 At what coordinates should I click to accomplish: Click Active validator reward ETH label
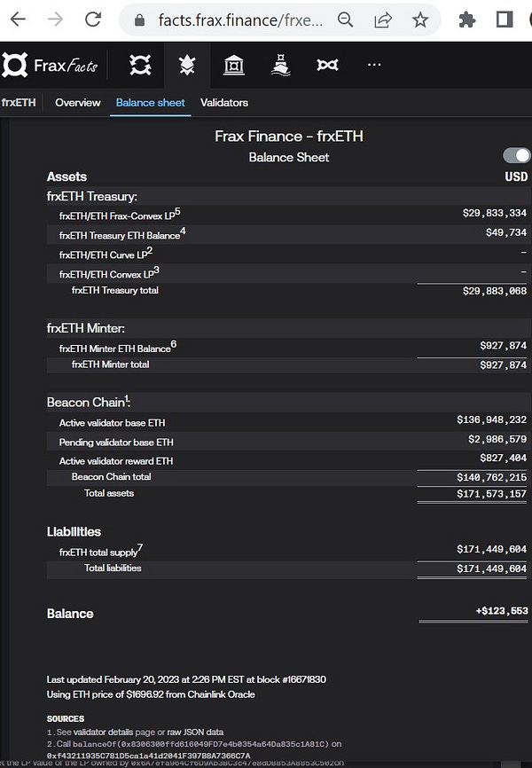pos(116,461)
